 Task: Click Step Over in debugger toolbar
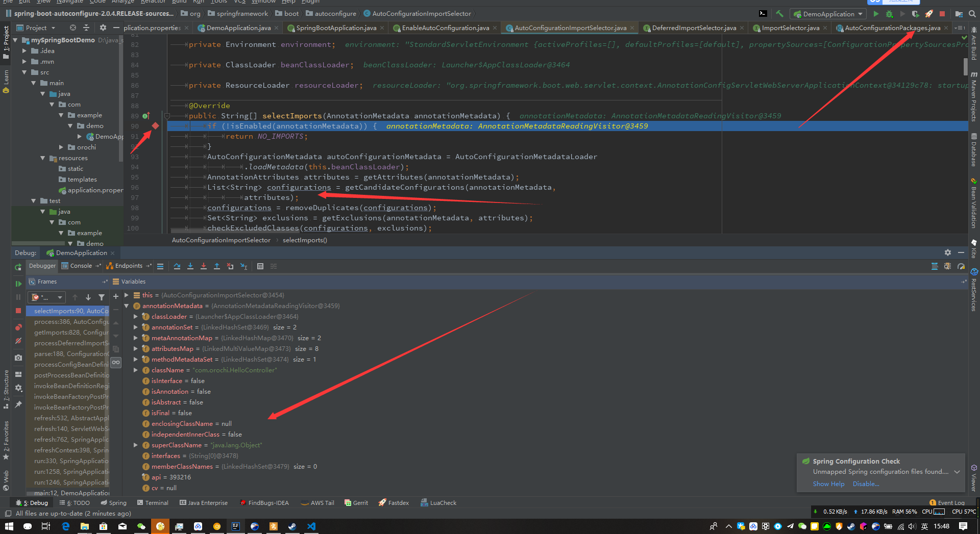coord(177,266)
